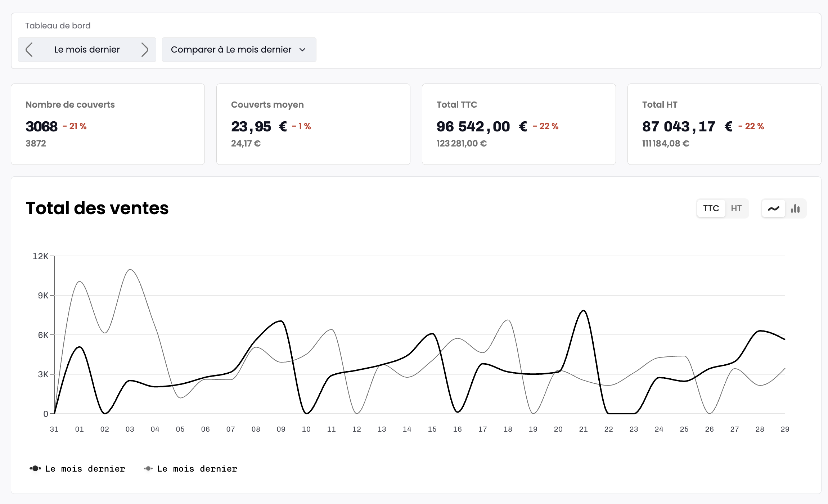828x504 pixels.
Task: Select HT sales toggle
Action: 736,208
